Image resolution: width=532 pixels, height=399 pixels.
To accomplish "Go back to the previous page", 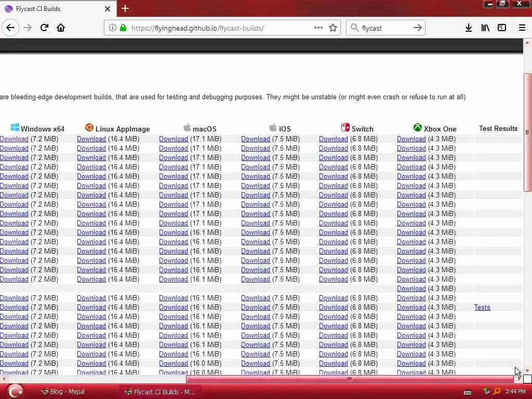I will click(10, 28).
